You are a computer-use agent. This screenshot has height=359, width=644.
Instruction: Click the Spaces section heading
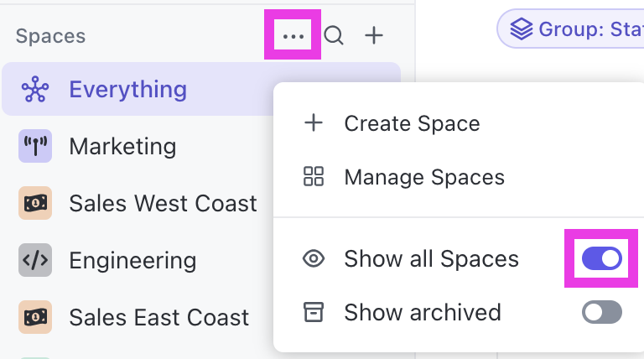coord(50,36)
